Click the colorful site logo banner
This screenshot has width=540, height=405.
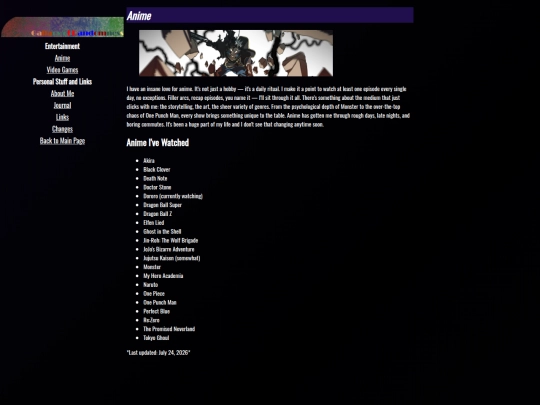point(62,27)
